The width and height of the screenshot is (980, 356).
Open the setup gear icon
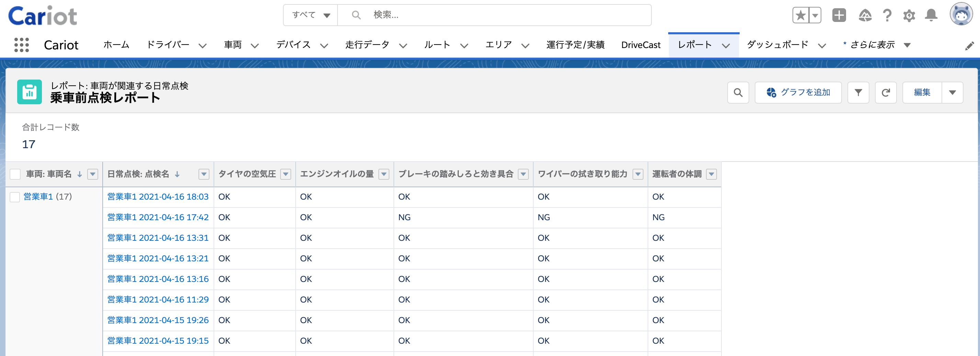909,15
